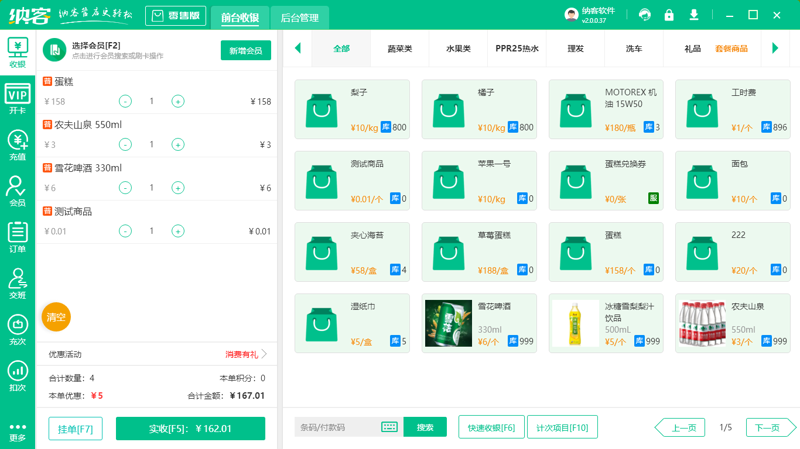Add the 工时费 product card
This screenshot has width=800, height=449.
coord(733,109)
